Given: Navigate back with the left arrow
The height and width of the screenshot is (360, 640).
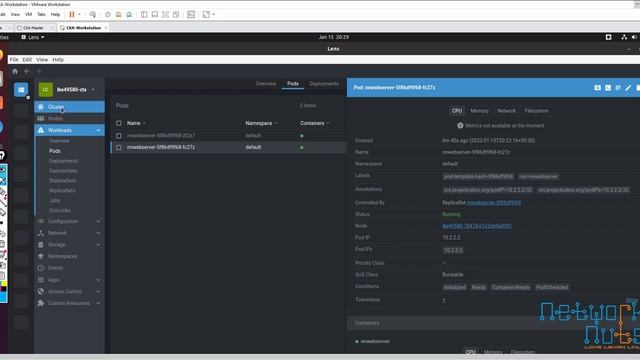Looking at the screenshot, I should point(27,71).
